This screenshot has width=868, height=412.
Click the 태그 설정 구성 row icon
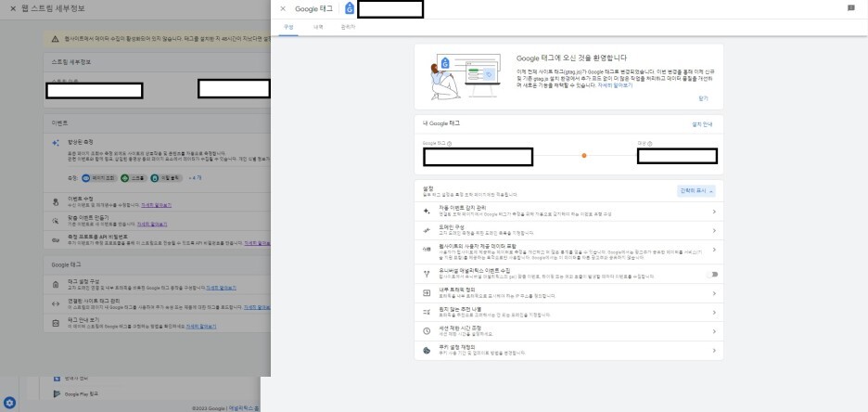[x=56, y=285]
